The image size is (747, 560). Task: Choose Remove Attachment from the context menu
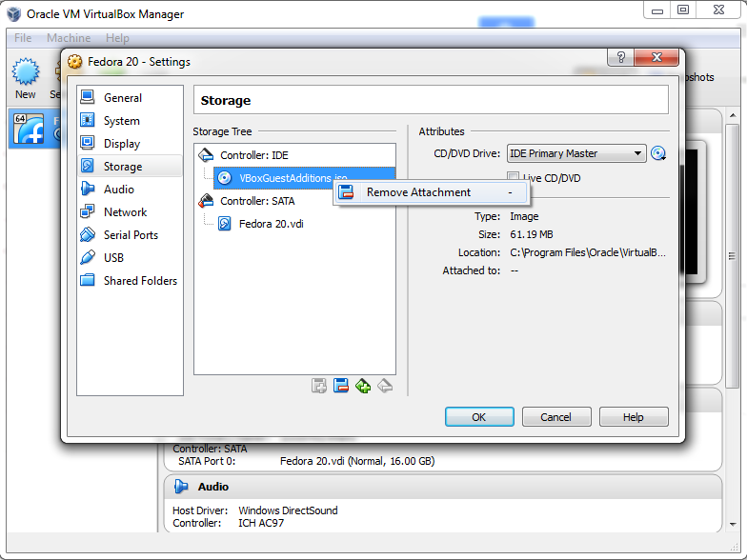(431, 192)
